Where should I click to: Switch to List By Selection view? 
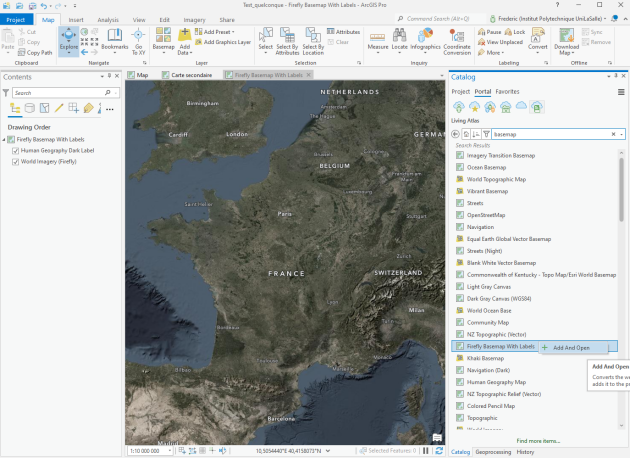coord(45,108)
